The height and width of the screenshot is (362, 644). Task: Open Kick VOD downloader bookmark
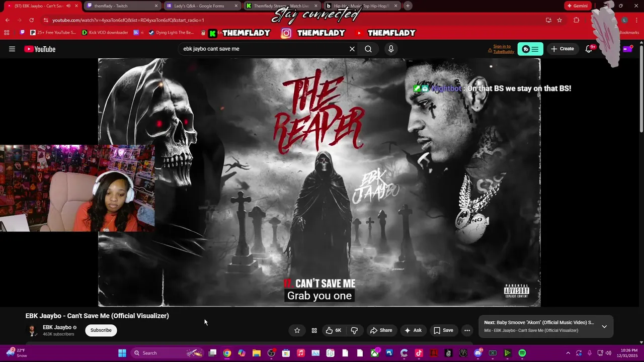pos(105,33)
